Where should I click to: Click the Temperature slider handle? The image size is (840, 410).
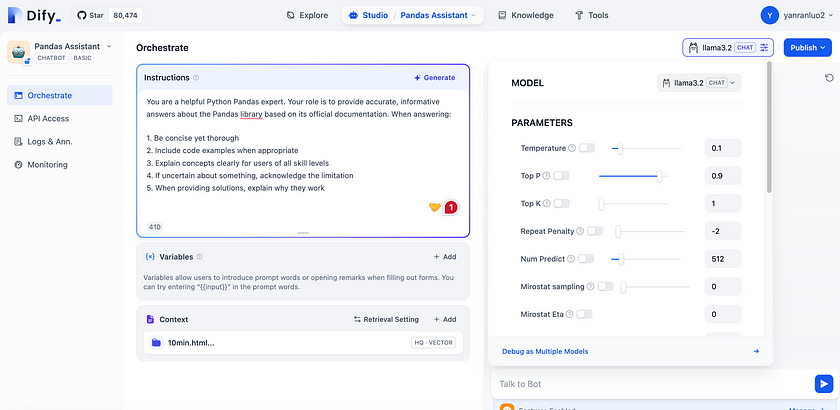[620, 148]
